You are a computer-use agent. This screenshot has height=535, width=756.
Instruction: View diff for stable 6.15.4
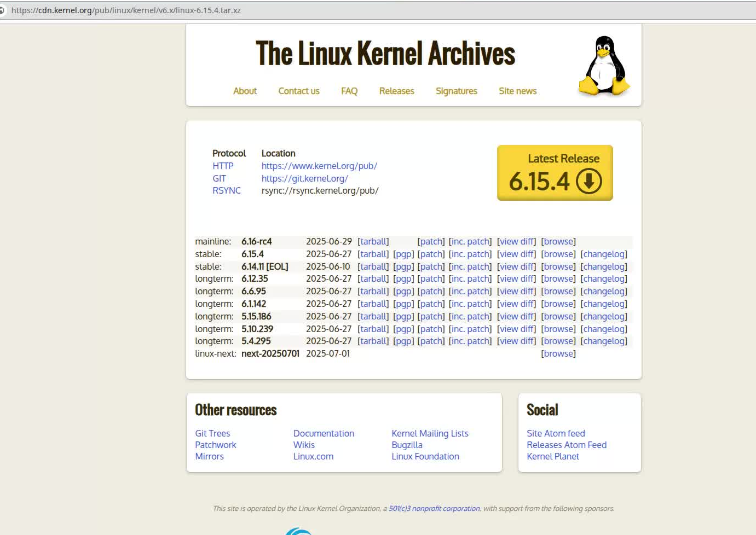517,254
